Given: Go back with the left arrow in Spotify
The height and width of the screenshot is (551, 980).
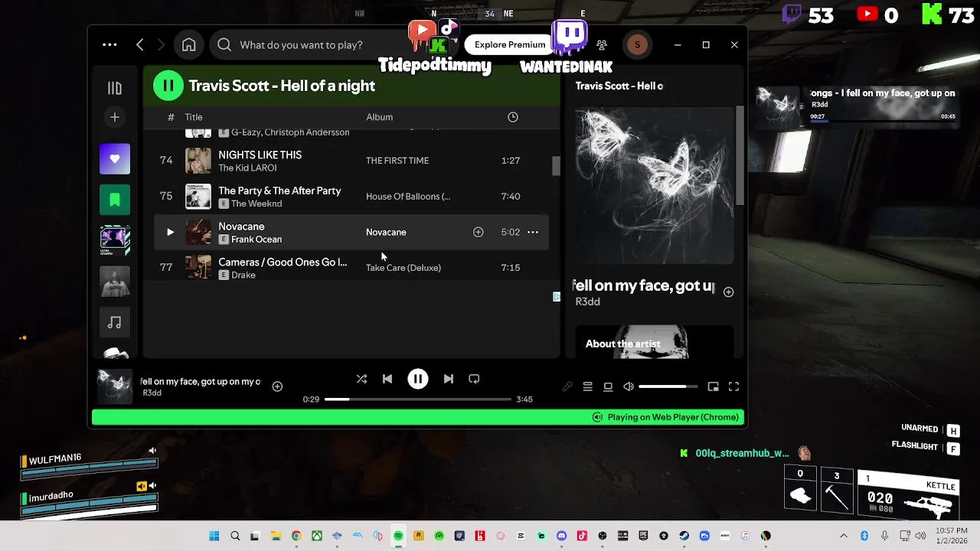Looking at the screenshot, I should (x=139, y=45).
